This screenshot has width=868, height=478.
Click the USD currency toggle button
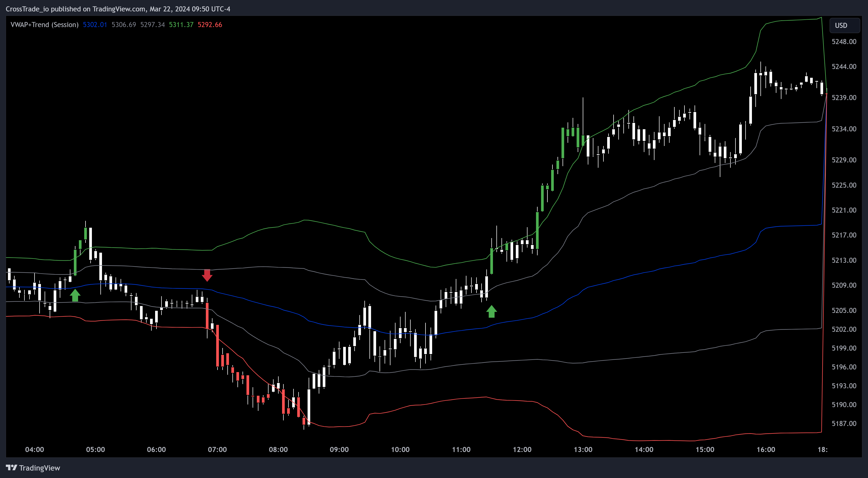click(844, 25)
